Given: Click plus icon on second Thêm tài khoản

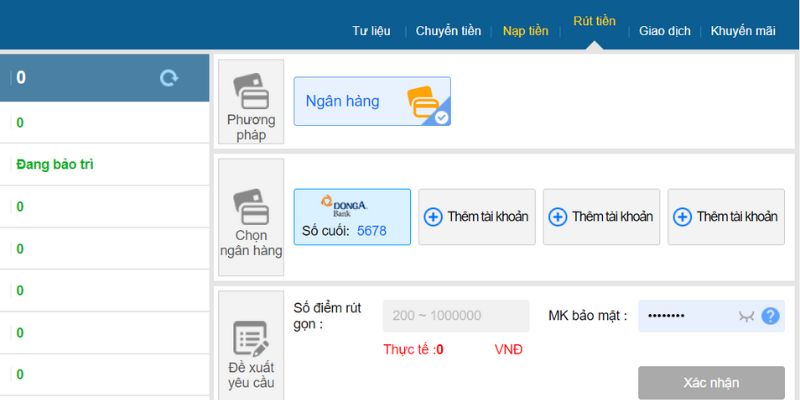Looking at the screenshot, I should click(558, 217).
